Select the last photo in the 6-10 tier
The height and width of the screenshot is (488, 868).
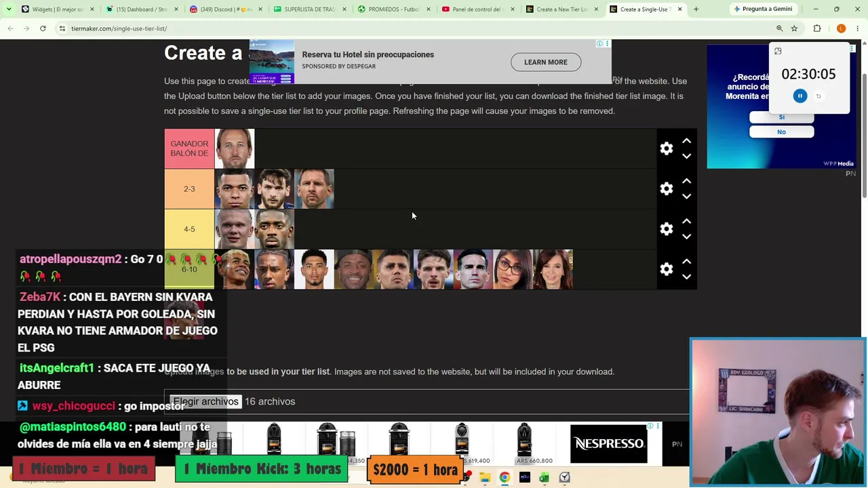point(553,269)
